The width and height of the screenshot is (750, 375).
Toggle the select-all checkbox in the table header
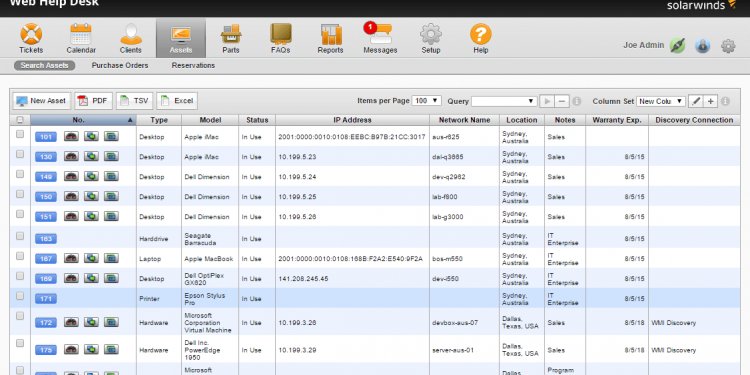click(20, 120)
